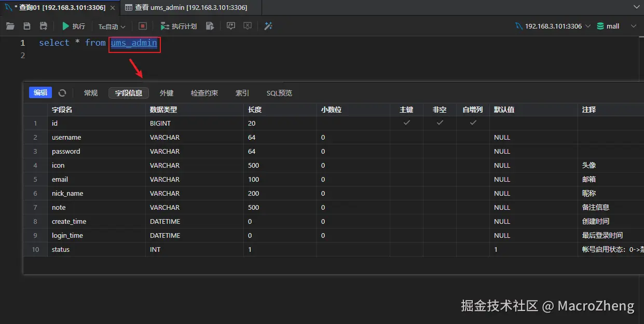
Task: Click the 字段名 column header
Action: (x=97, y=110)
